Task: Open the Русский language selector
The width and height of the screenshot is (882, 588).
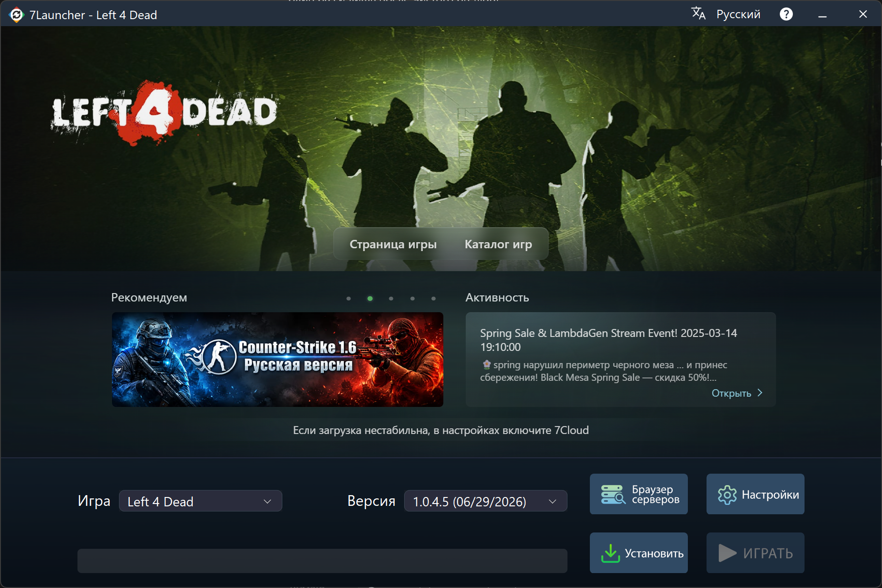Action: click(x=738, y=14)
